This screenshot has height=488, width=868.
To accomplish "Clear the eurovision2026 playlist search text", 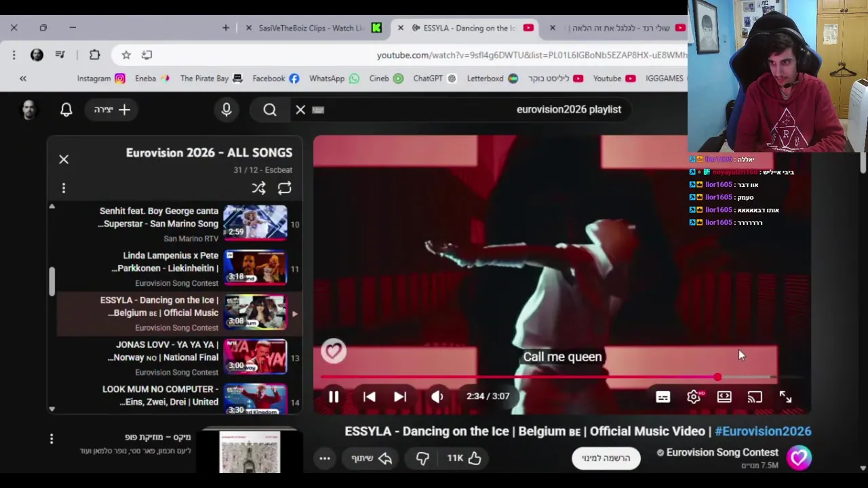I will [x=300, y=109].
